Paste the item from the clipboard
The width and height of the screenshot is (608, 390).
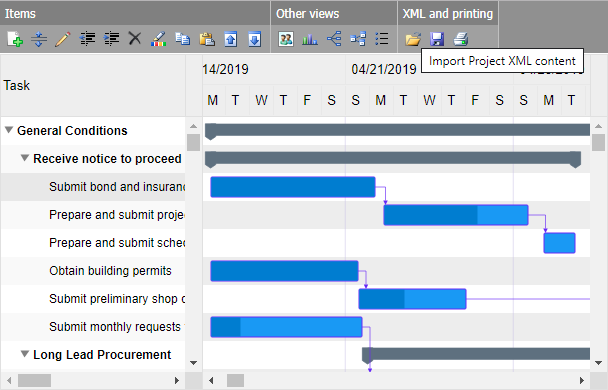pos(207,39)
